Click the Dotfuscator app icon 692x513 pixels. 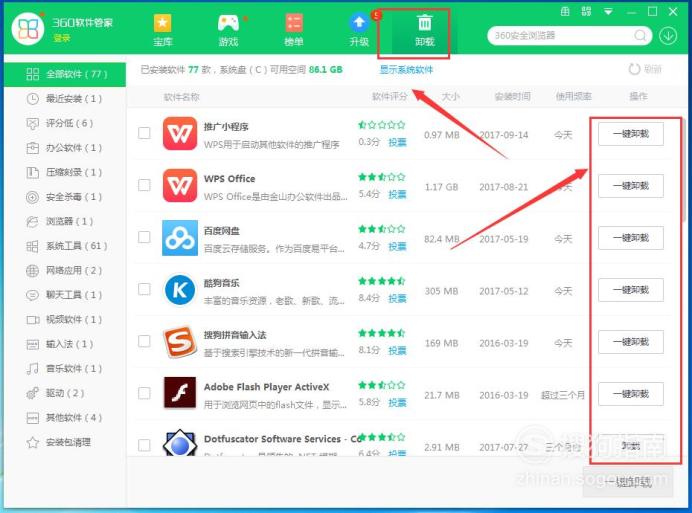point(180,442)
